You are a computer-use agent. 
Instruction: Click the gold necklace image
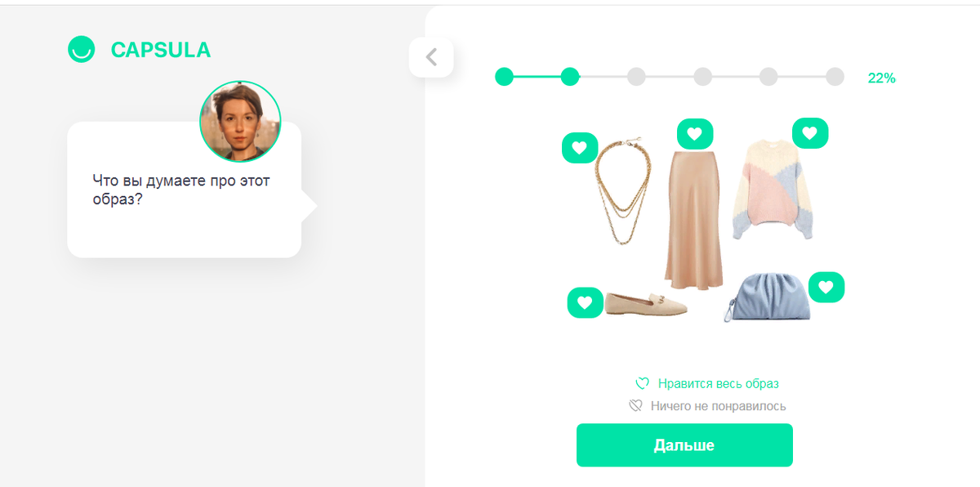621,190
